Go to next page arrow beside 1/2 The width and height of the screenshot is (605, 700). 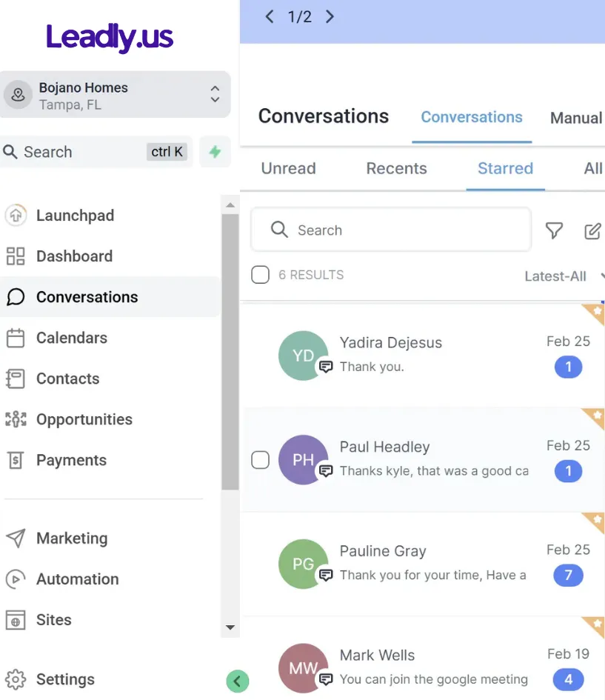[330, 17]
